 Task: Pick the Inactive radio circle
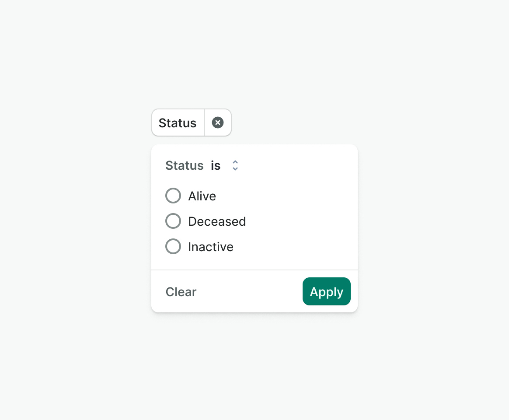tap(173, 247)
